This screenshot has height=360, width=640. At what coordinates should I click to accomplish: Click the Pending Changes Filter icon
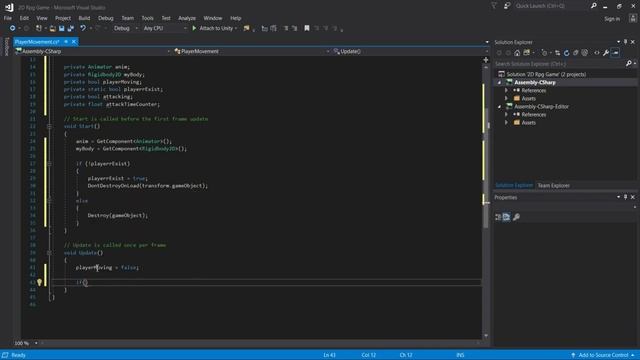click(x=544, y=53)
